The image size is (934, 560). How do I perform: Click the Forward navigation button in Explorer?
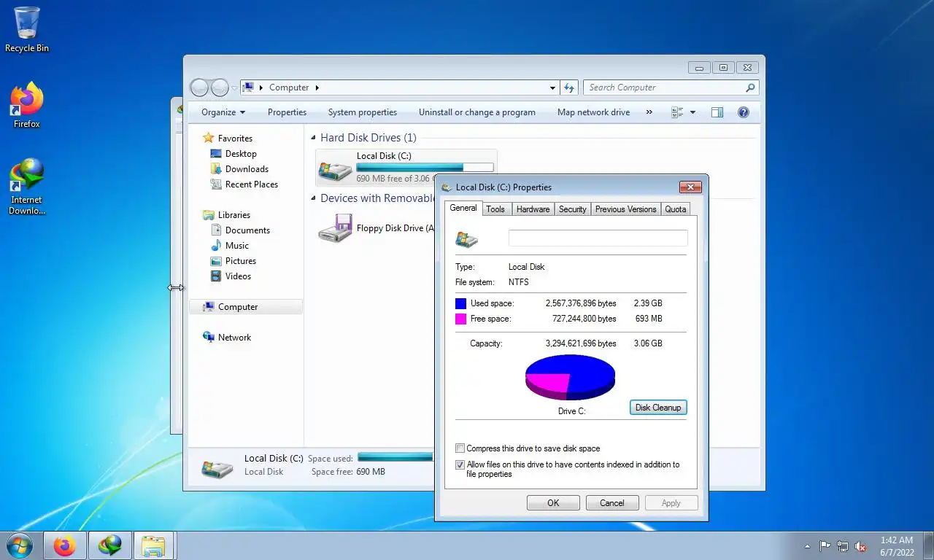pos(220,87)
